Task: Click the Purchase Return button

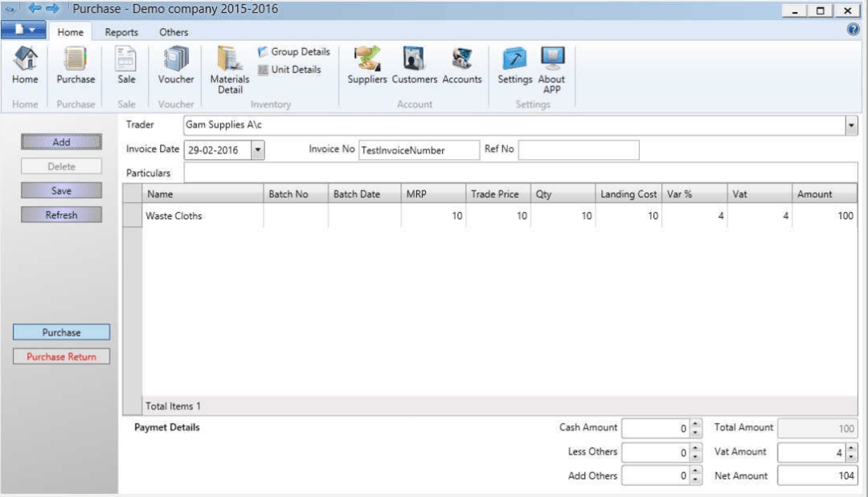Action: (61, 356)
